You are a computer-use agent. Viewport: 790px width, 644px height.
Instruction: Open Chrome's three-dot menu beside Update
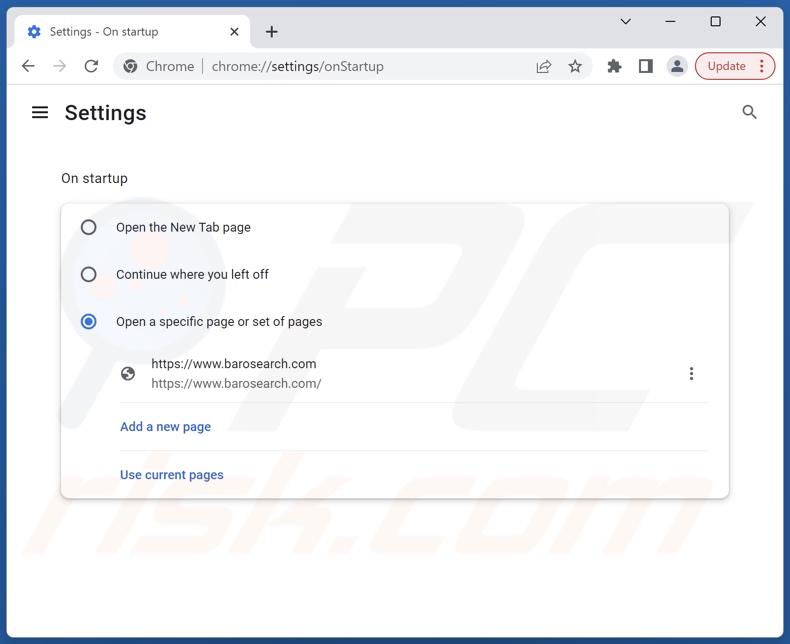(x=762, y=66)
